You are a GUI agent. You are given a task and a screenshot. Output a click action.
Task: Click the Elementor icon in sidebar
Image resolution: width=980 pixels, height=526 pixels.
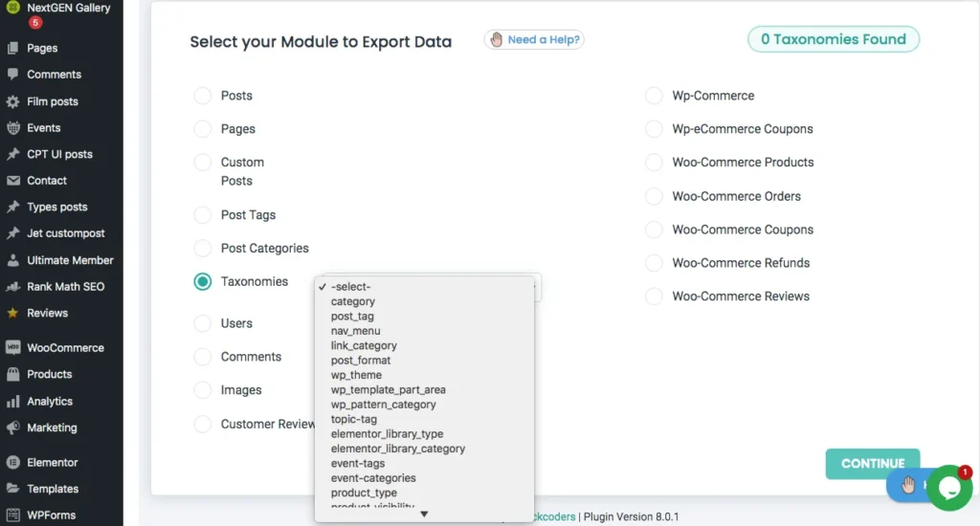[13, 463]
